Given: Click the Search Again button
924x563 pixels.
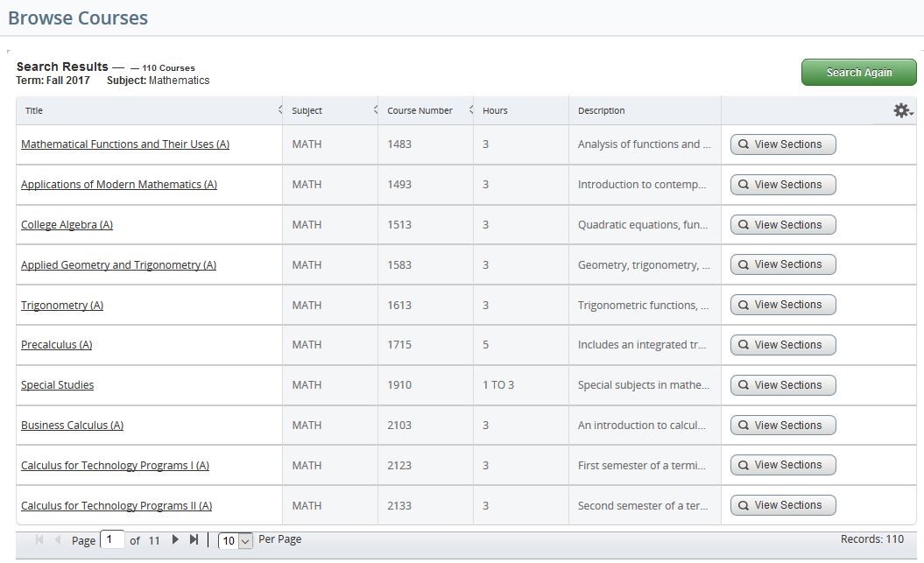Looking at the screenshot, I should point(857,72).
